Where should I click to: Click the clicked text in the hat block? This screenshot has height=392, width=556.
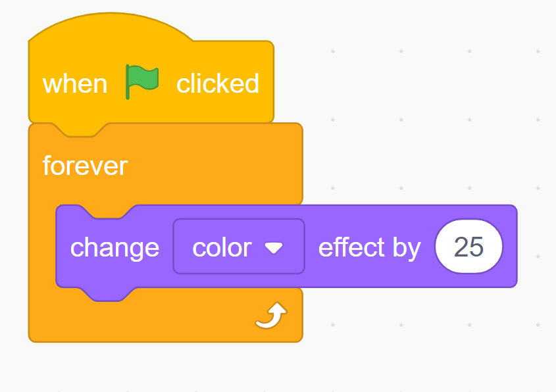click(x=218, y=82)
